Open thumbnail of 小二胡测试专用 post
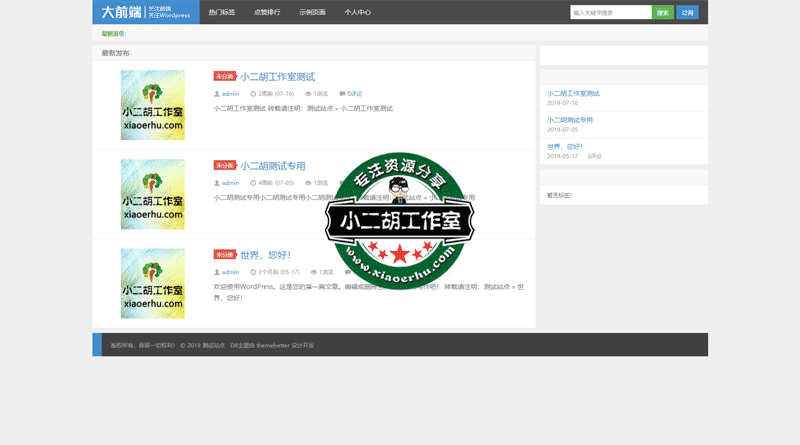Screen dimensions: 800x445 tap(153, 194)
